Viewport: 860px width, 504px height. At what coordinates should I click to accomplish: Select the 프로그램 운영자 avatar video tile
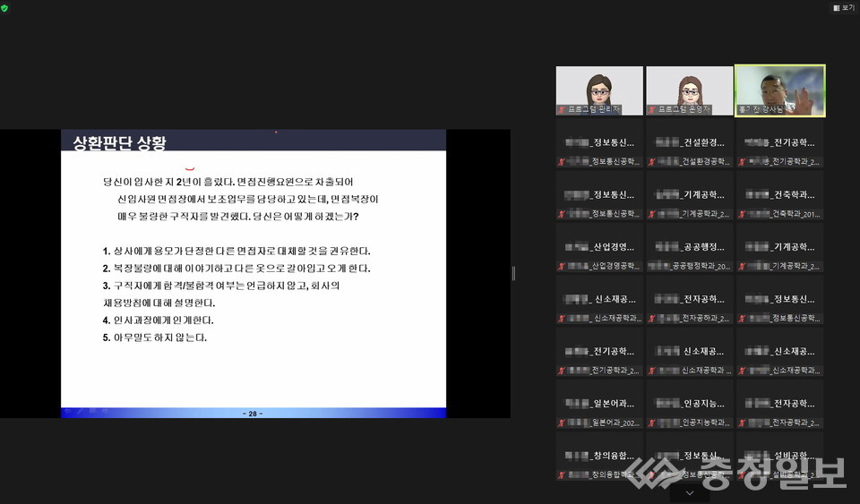point(690,91)
